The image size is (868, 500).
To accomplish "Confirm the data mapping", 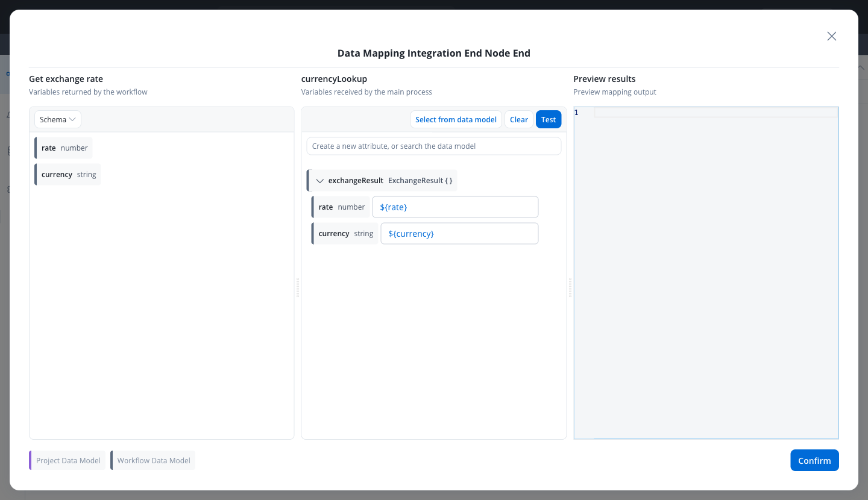I will [814, 460].
